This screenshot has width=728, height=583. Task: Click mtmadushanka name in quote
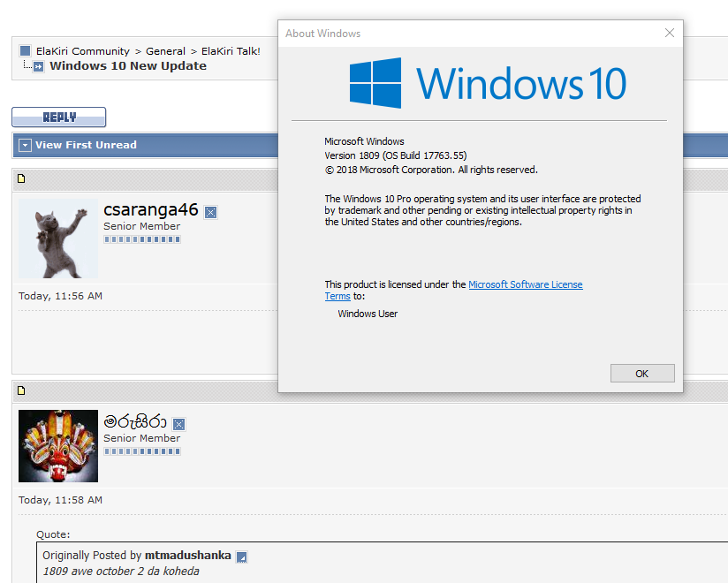[x=188, y=555]
